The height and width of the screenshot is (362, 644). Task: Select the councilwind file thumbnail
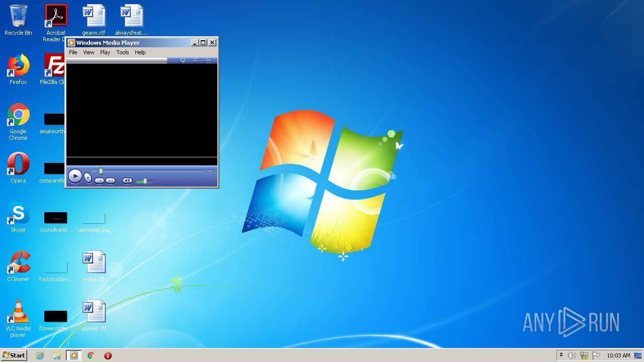click(55, 222)
